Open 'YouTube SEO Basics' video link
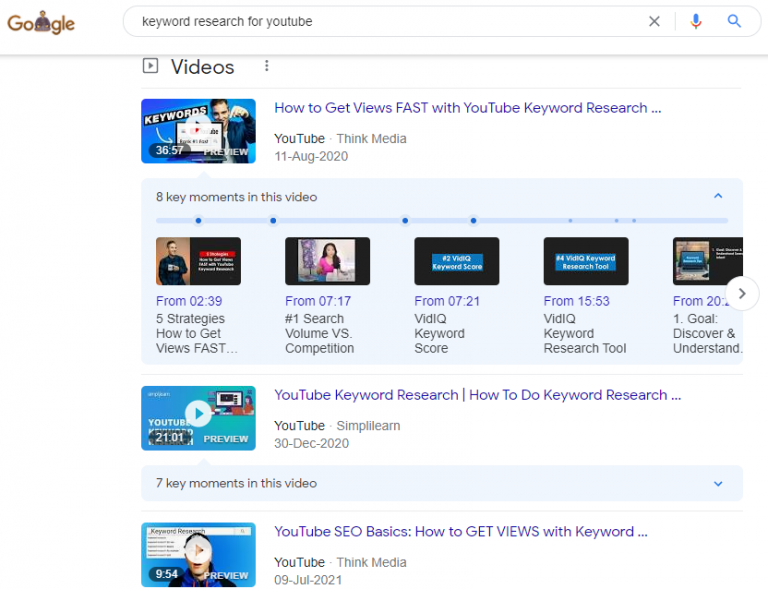Image resolution: width=768 pixels, height=589 pixels. (461, 532)
